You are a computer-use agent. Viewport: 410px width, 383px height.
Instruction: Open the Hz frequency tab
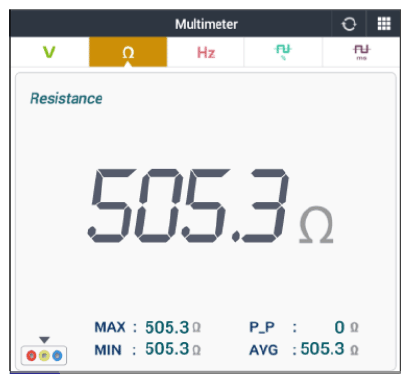click(206, 52)
